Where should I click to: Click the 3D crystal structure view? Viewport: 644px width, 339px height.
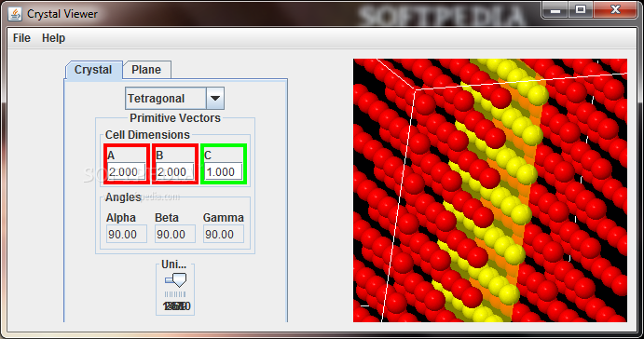pyautogui.click(x=490, y=190)
